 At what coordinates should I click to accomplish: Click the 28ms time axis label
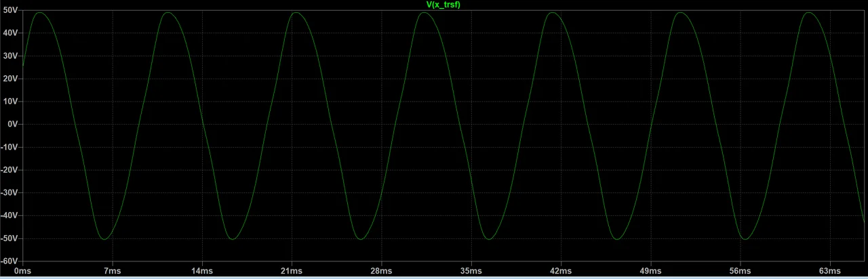pyautogui.click(x=381, y=272)
